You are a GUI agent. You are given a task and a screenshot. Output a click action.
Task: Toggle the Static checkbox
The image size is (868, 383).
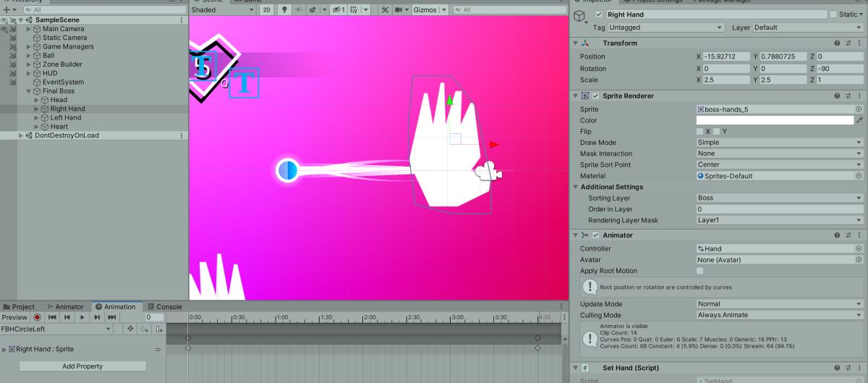pyautogui.click(x=833, y=14)
